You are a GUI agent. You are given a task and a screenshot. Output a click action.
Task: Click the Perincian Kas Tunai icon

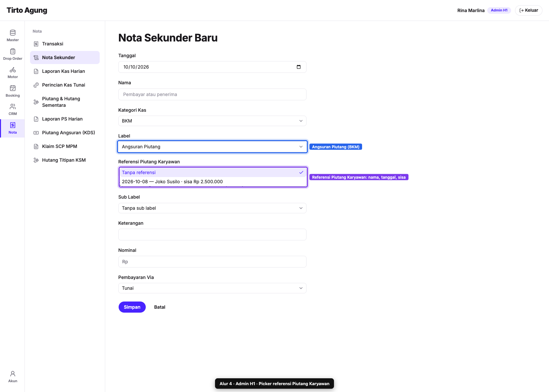(36, 85)
